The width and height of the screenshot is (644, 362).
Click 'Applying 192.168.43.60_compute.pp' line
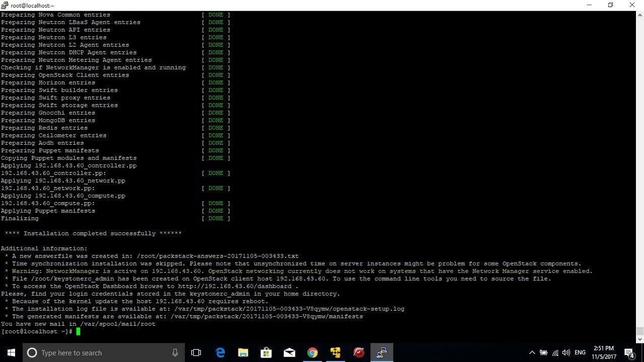coord(63,196)
